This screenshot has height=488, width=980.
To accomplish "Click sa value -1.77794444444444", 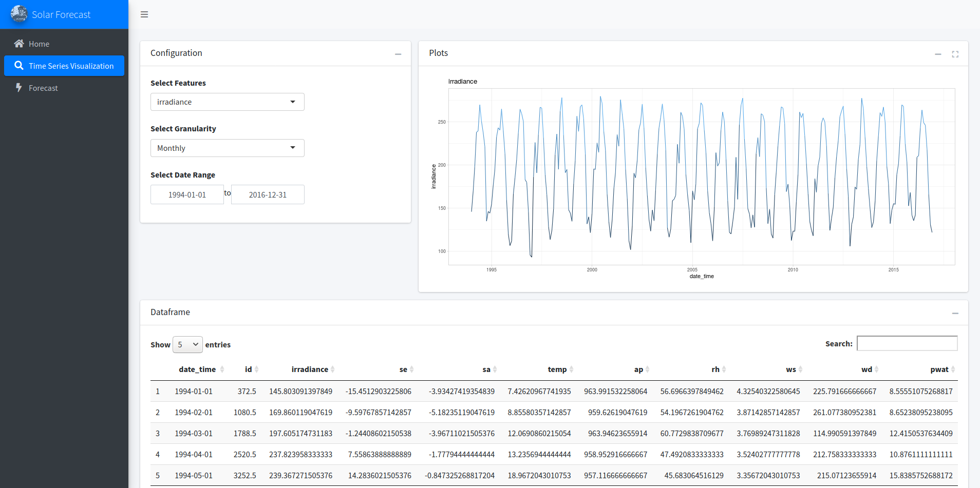I will (x=462, y=454).
